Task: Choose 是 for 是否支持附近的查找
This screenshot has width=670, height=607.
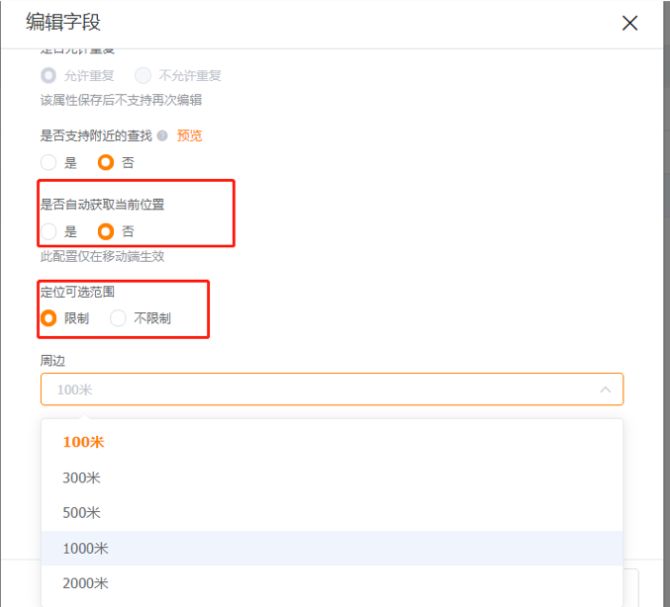Action: (x=48, y=162)
